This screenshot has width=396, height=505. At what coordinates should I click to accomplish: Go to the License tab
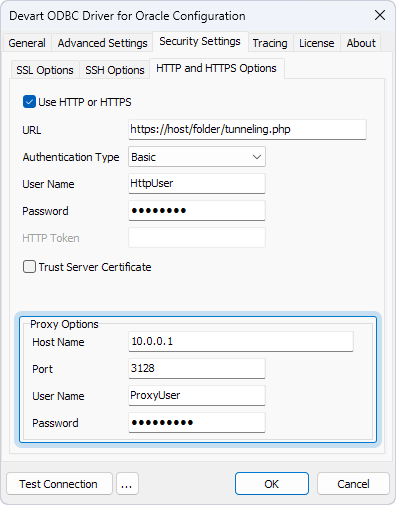[x=317, y=43]
